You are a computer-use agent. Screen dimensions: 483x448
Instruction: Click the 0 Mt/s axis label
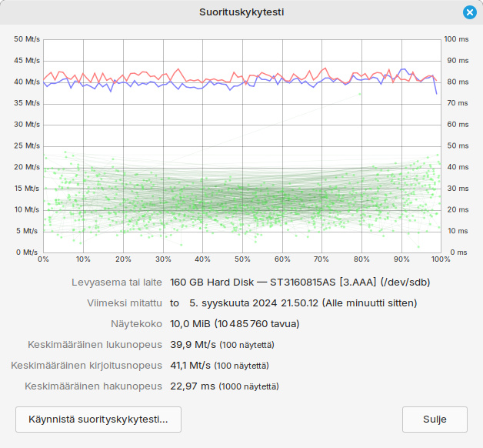(27, 252)
